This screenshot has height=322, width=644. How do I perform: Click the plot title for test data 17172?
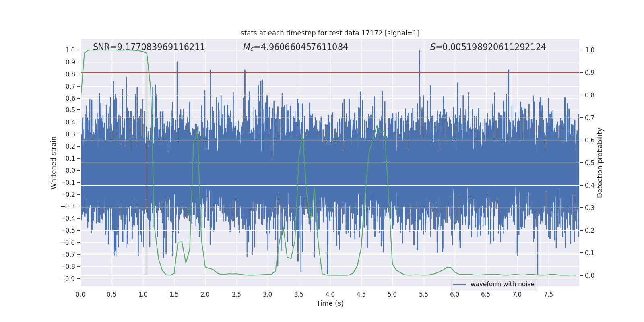point(330,33)
